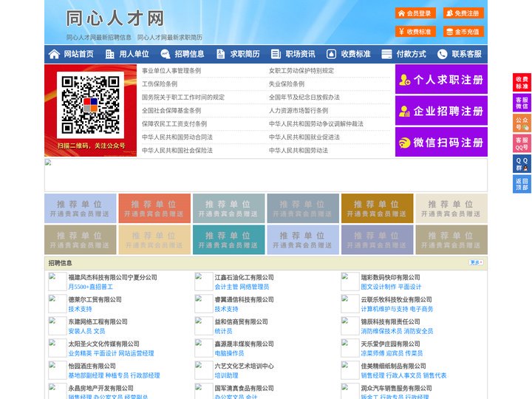Click the broken banner image icon
This screenshot has height=399, width=532.
pos(48,163)
